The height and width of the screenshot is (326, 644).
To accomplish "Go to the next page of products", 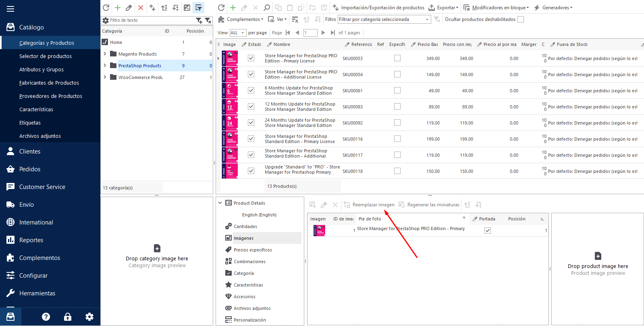I will [x=323, y=33].
